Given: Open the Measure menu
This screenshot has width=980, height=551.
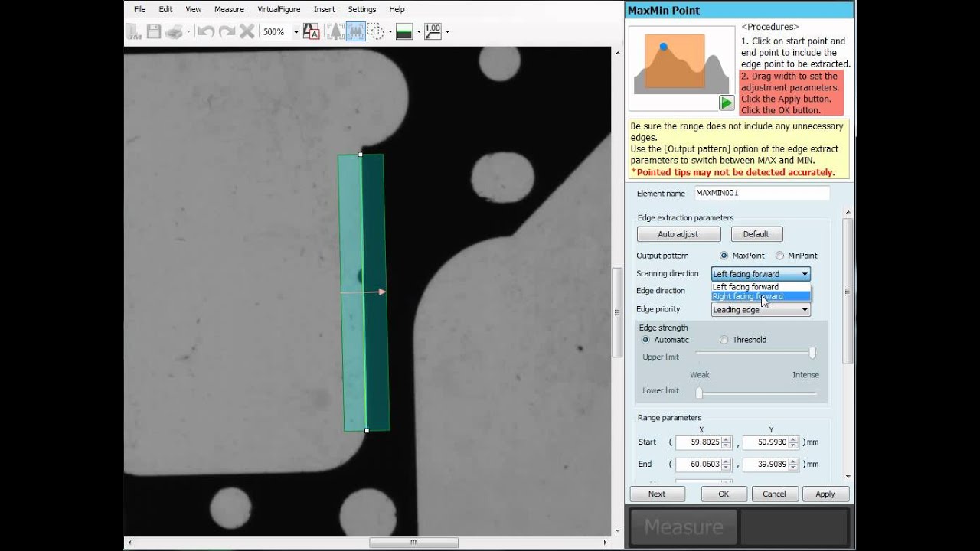Looking at the screenshot, I should pyautogui.click(x=229, y=9).
